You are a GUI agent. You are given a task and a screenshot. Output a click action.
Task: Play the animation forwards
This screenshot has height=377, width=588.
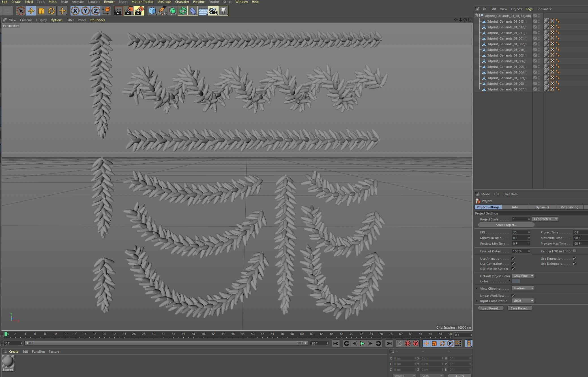point(362,343)
